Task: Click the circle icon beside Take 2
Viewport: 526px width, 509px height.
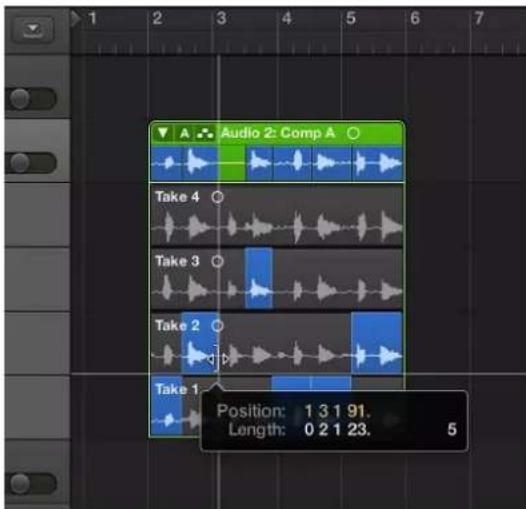Action: [x=217, y=325]
